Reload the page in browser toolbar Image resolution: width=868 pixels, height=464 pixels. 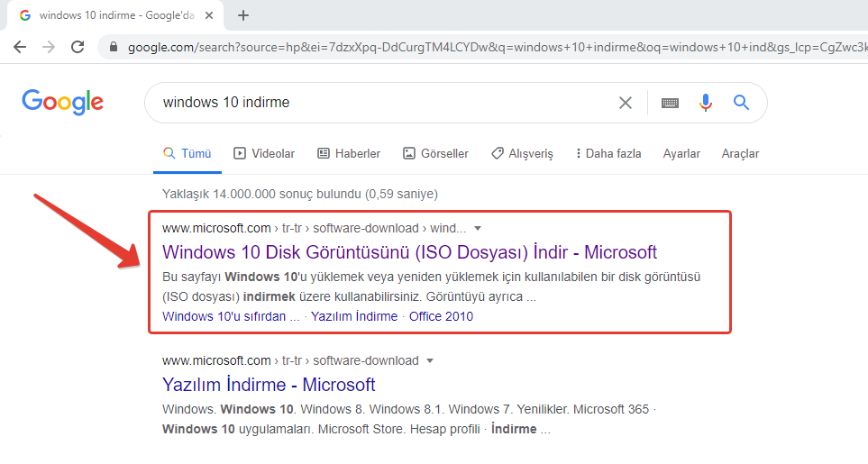point(78,47)
